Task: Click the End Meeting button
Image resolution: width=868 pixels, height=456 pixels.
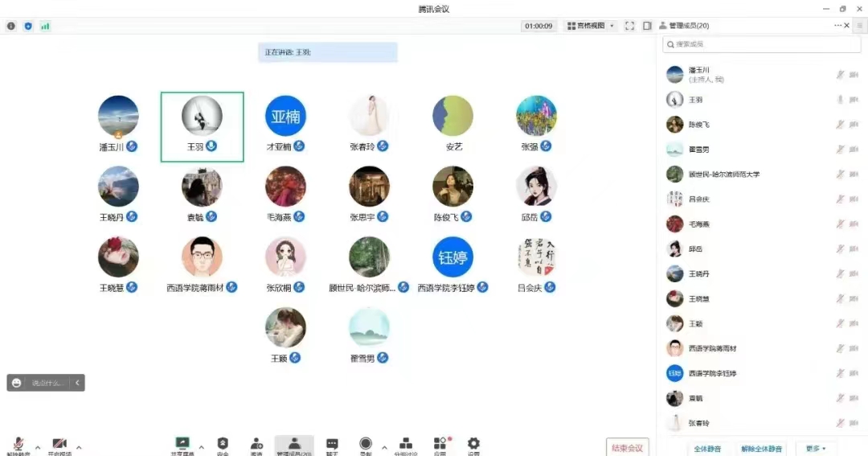Action: coord(627,448)
